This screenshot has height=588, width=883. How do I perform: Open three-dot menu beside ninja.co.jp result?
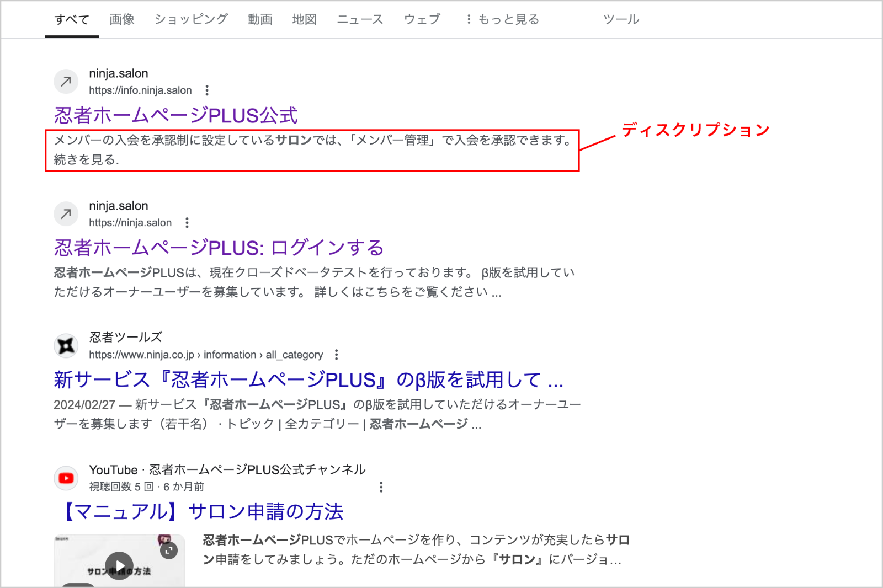click(x=336, y=355)
